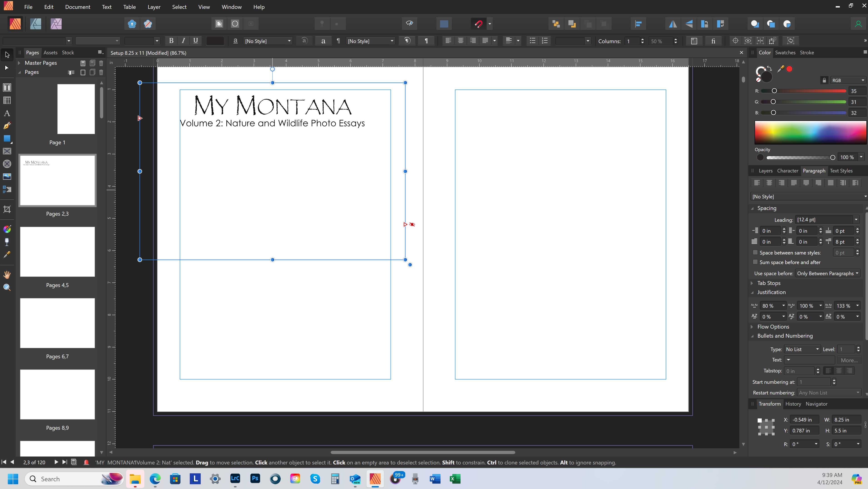Image resolution: width=868 pixels, height=489 pixels.
Task: Select the Vector Crop tool
Action: 7,209
